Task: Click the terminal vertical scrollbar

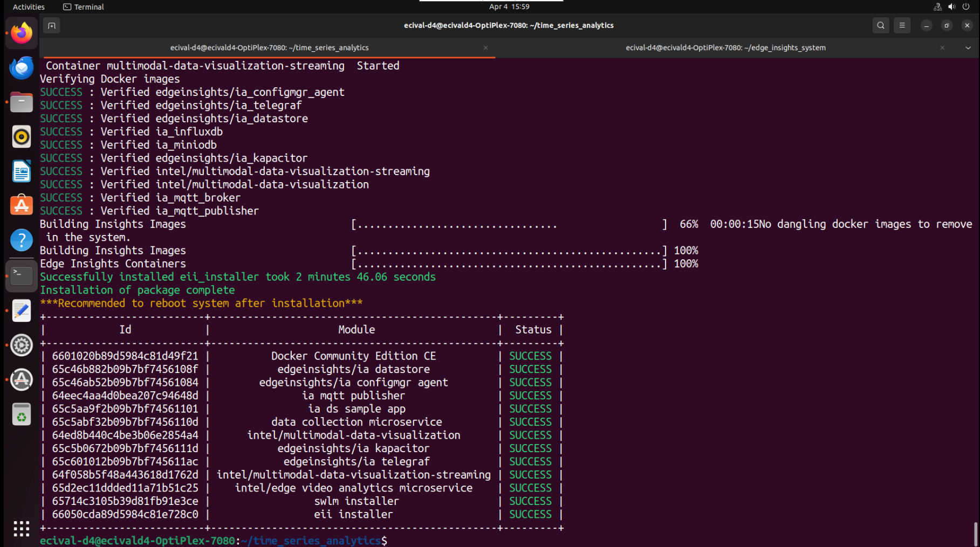Action: tap(976, 534)
